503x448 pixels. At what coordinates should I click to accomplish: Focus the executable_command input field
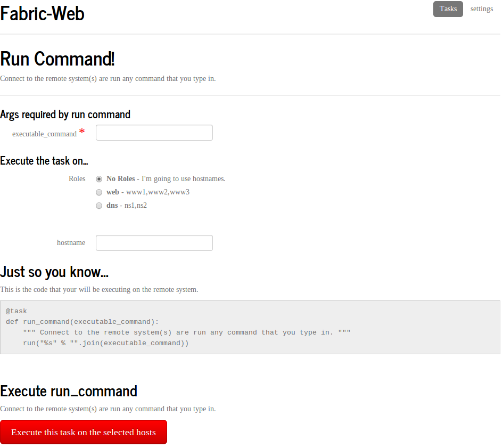(154, 133)
